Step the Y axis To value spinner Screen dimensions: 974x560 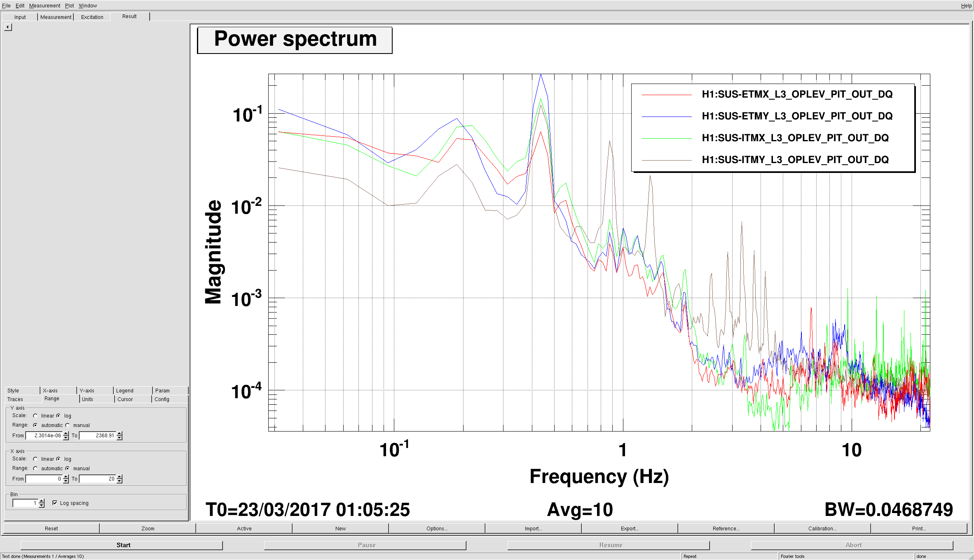119,435
